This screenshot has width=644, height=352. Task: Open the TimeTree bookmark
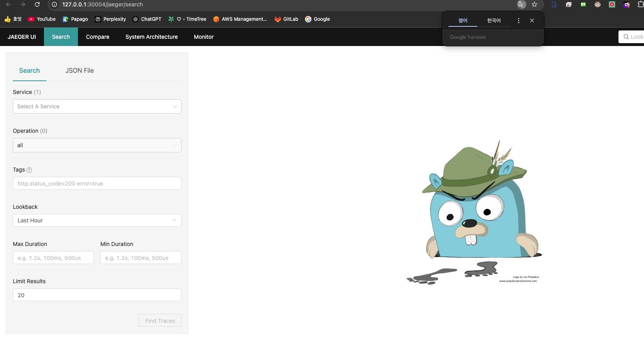coord(187,19)
